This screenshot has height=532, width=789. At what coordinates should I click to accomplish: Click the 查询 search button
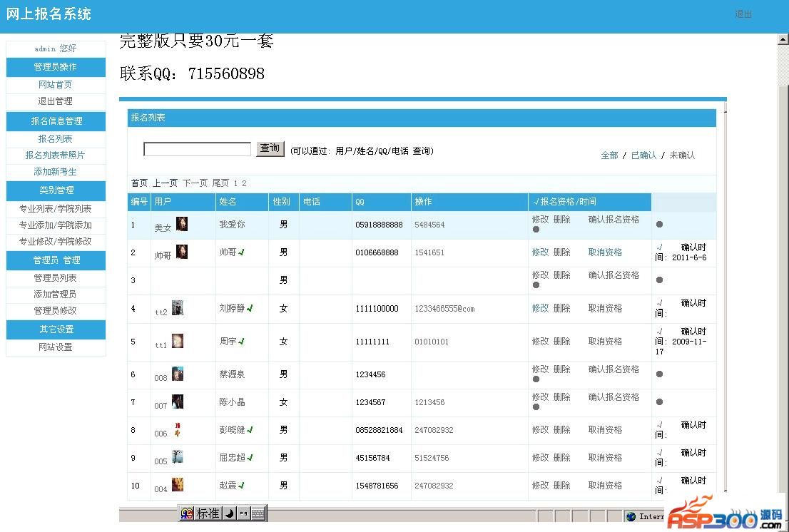tap(270, 148)
